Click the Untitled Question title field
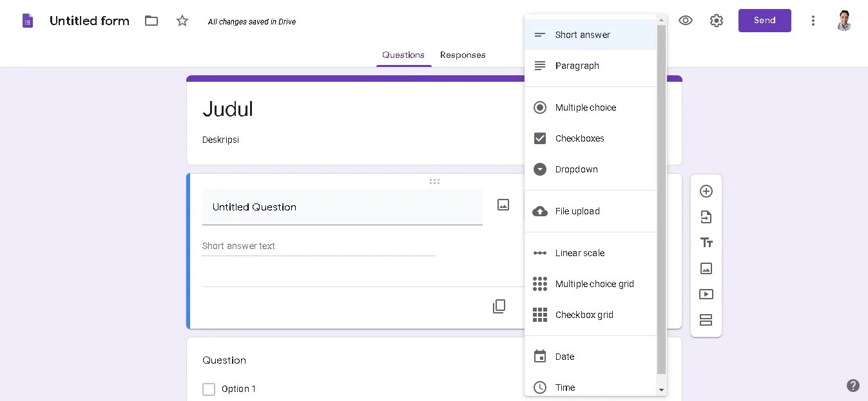 pos(342,207)
